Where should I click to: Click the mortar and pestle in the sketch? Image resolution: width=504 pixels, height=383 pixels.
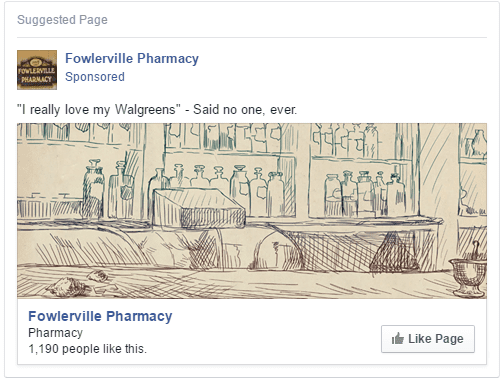[x=469, y=270]
